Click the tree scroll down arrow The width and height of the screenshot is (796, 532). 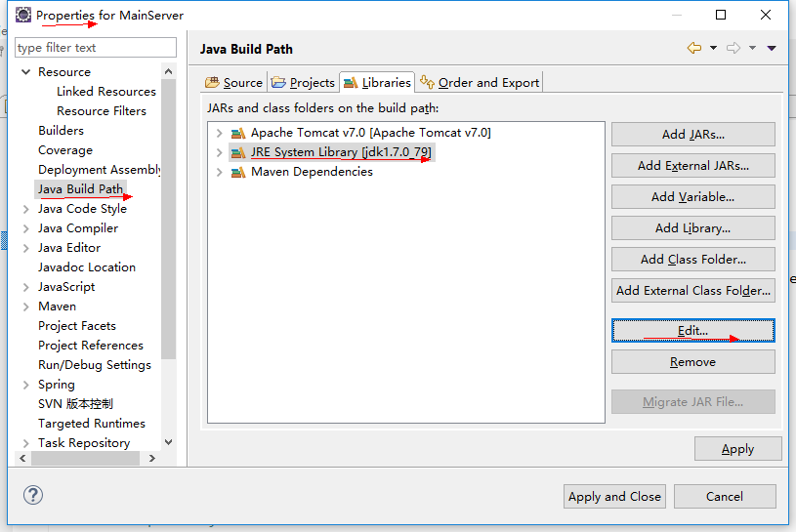click(x=169, y=442)
